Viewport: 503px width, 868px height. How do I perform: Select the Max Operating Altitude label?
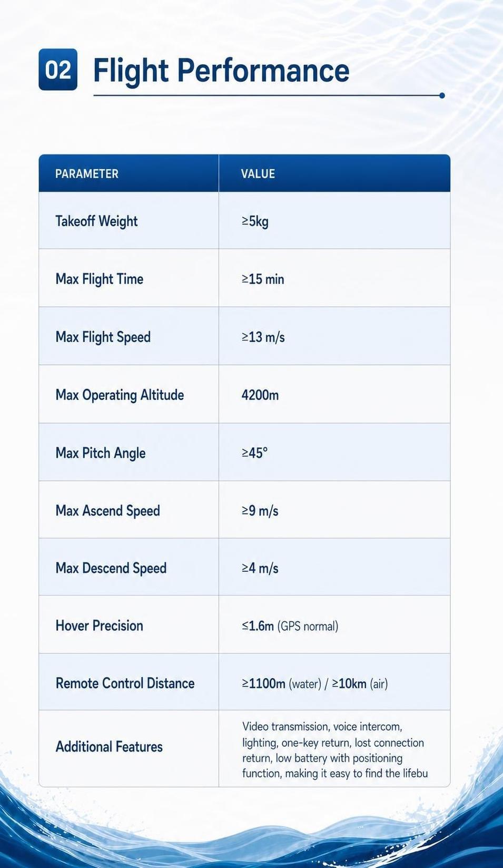120,395
